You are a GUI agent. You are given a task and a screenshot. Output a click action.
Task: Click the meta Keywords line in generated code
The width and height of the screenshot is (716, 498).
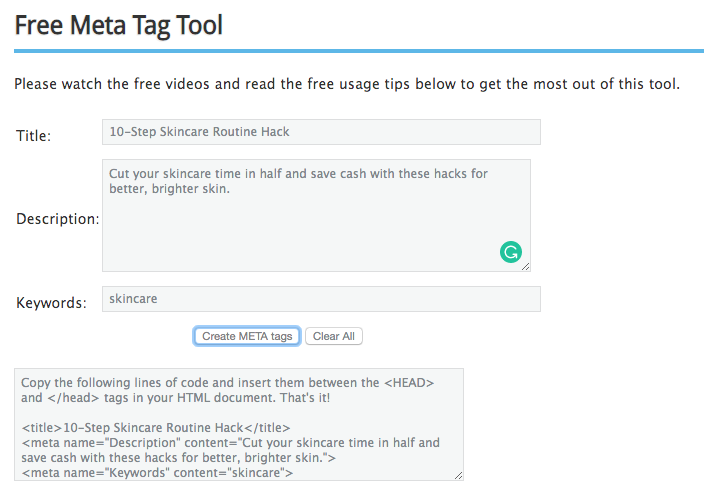pos(157,472)
